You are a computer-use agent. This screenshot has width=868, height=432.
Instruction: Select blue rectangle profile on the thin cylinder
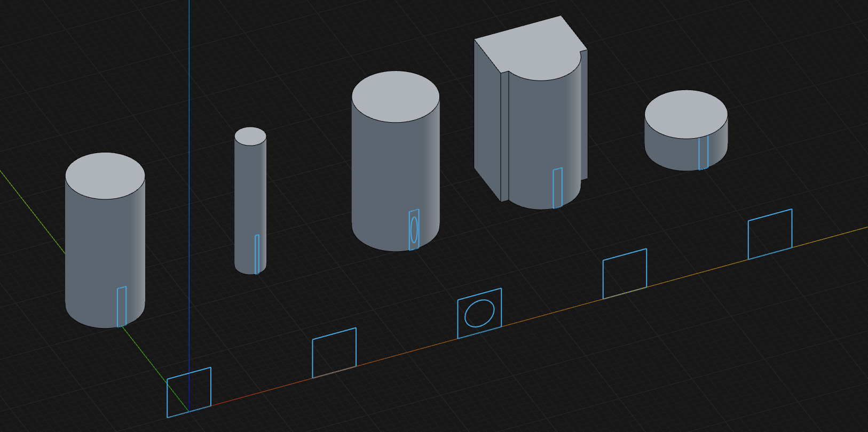[257, 254]
